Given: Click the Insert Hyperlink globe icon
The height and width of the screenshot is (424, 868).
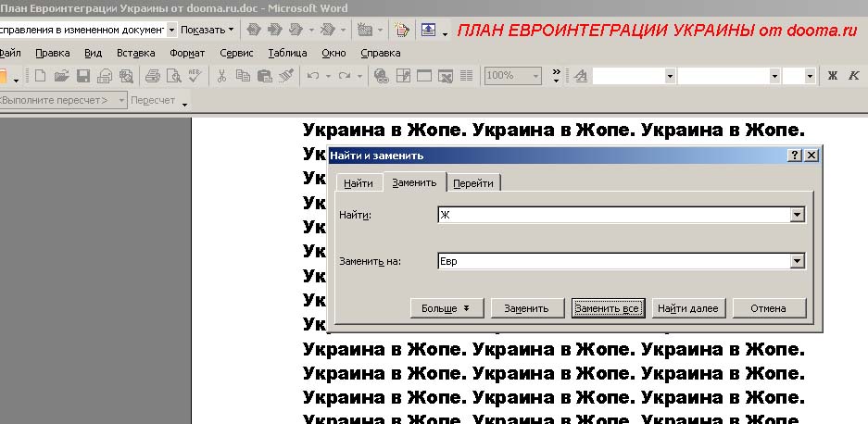Looking at the screenshot, I should click(381, 76).
